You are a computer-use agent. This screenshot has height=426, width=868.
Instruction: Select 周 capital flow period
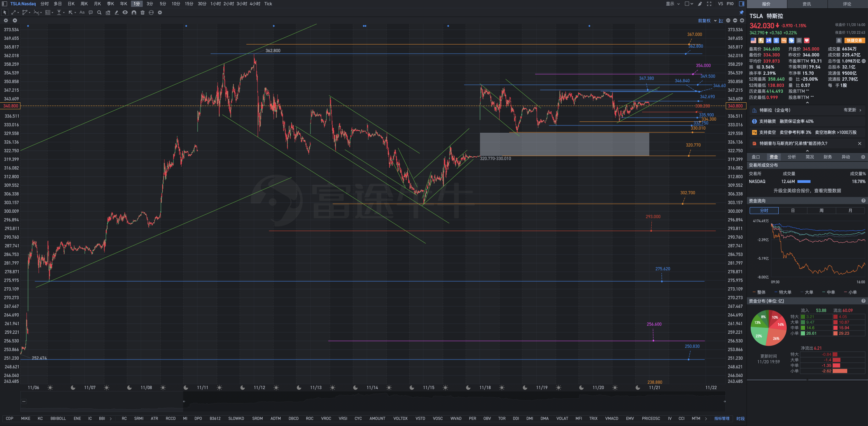coord(821,211)
